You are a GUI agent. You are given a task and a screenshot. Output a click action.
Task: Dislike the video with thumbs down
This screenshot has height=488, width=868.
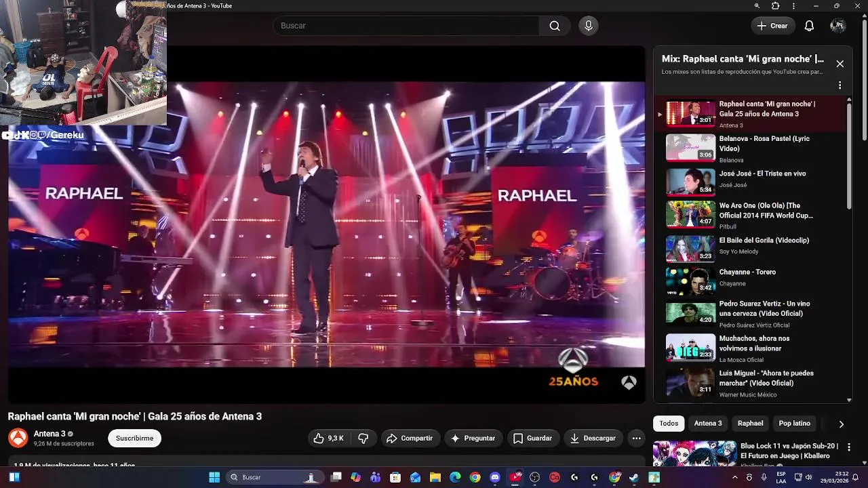(x=363, y=439)
